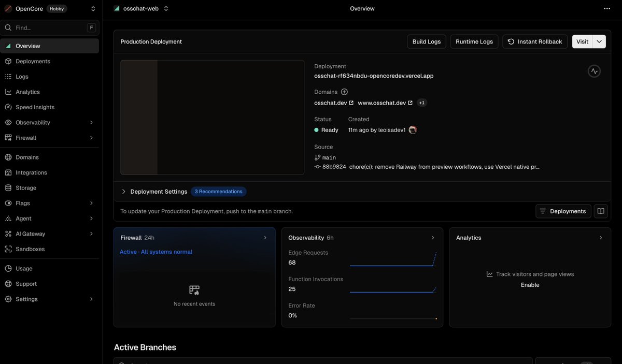Open the osschat-web project switcher arrows
This screenshot has height=364, width=622.
pyautogui.click(x=166, y=9)
